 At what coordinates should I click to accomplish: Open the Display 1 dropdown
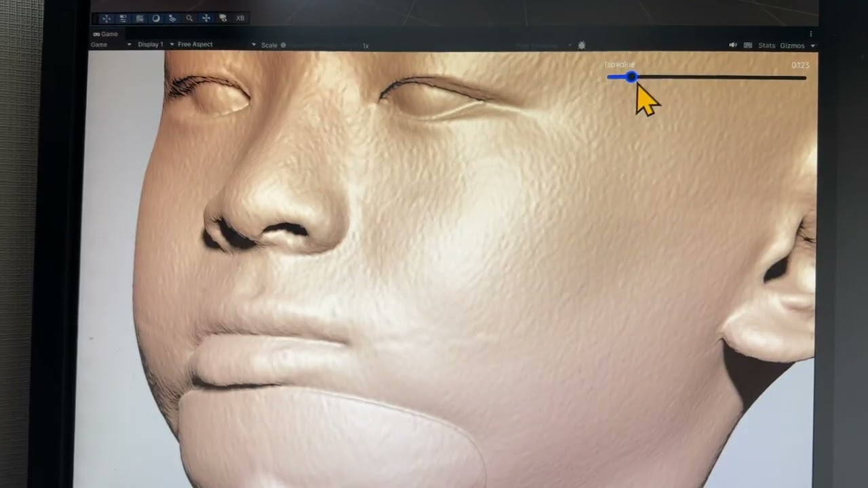coord(155,45)
